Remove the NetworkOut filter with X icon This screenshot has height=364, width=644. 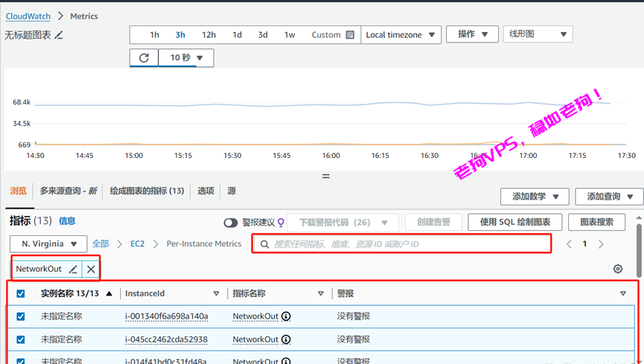point(91,269)
